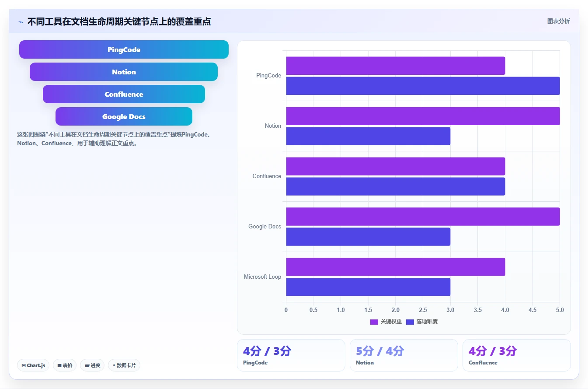Select the Google Docs funnel bar

tap(124, 116)
